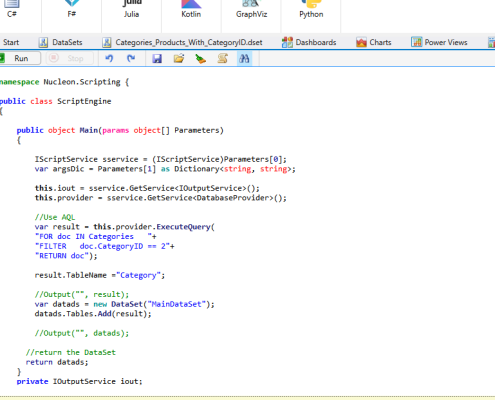Click the 'result.TableName ="Category"' line
495x400 pixels.
tap(100, 275)
